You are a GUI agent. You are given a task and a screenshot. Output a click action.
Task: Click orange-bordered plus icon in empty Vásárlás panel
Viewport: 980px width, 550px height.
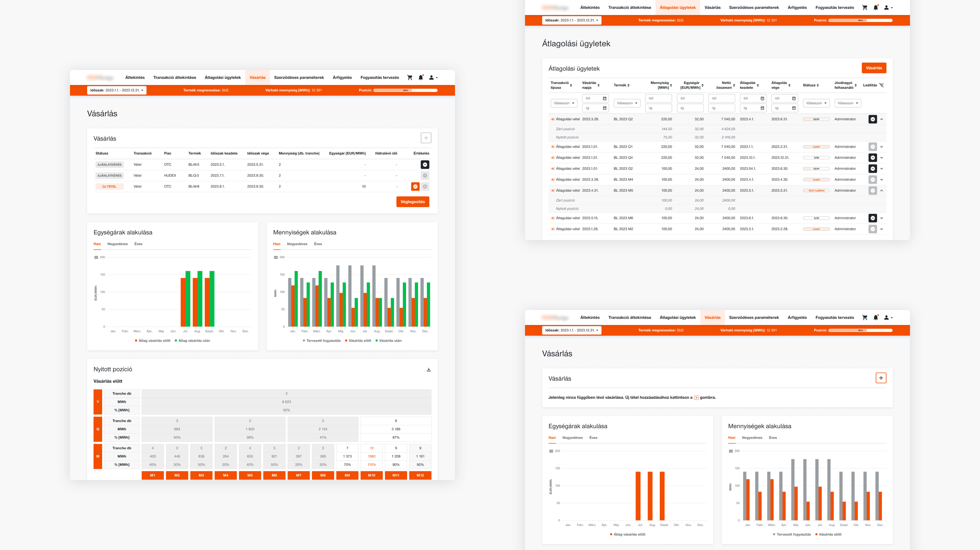click(881, 378)
